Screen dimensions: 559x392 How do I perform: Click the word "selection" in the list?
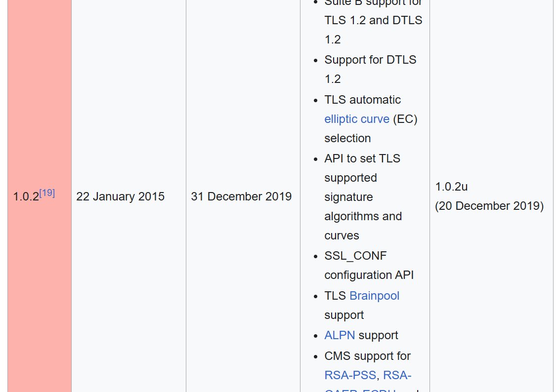[347, 138]
